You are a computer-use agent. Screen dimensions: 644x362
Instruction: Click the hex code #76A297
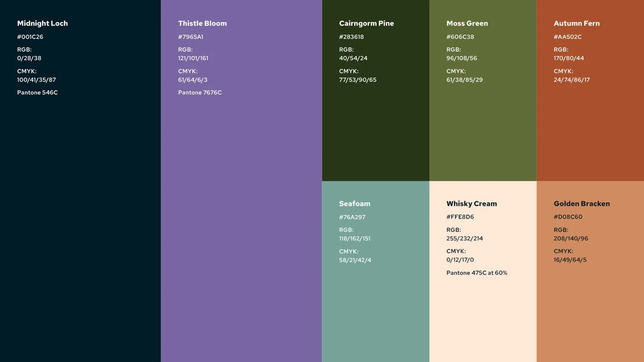pos(352,216)
